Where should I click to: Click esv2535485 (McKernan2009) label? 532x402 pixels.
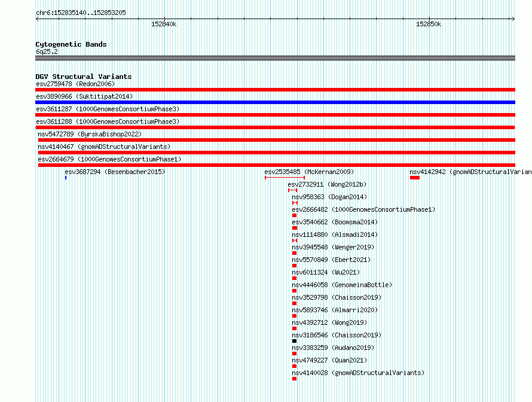(x=309, y=172)
